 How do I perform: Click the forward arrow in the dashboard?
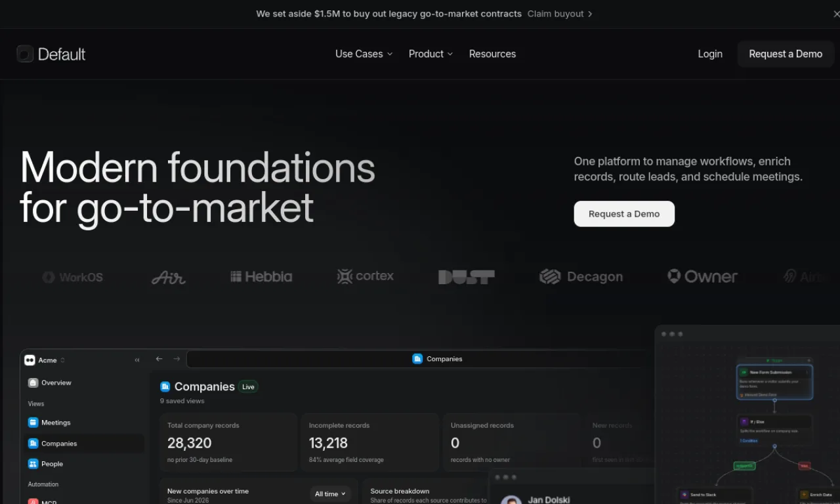pos(177,359)
